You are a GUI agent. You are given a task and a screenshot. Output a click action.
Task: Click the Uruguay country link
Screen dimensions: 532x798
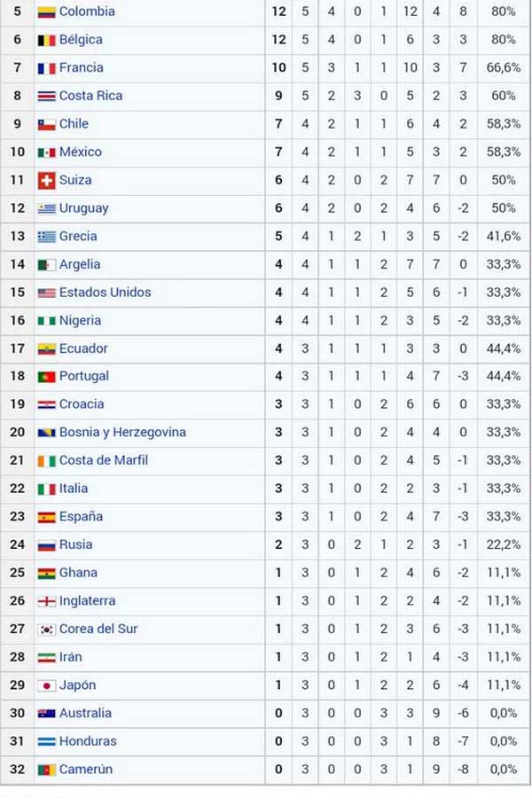point(83,208)
